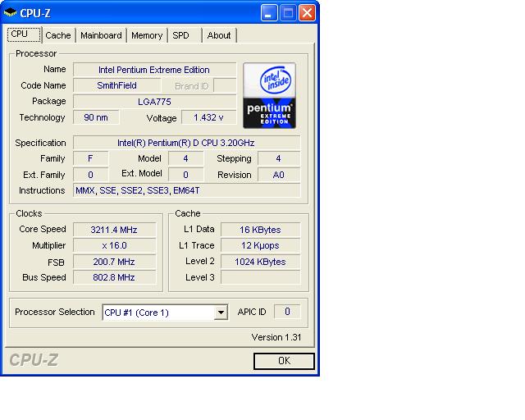Click the Name field Intel Pentium Extreme Edition

pyautogui.click(x=154, y=70)
